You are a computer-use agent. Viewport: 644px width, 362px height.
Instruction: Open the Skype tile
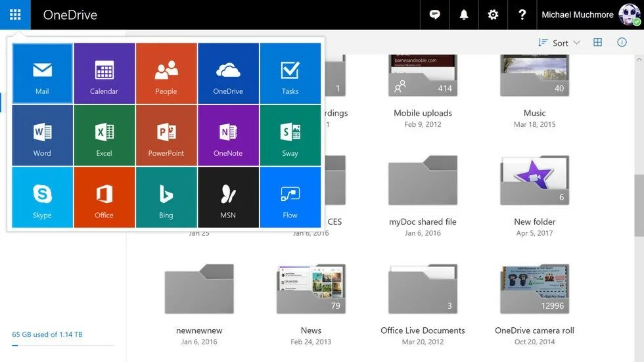42,197
